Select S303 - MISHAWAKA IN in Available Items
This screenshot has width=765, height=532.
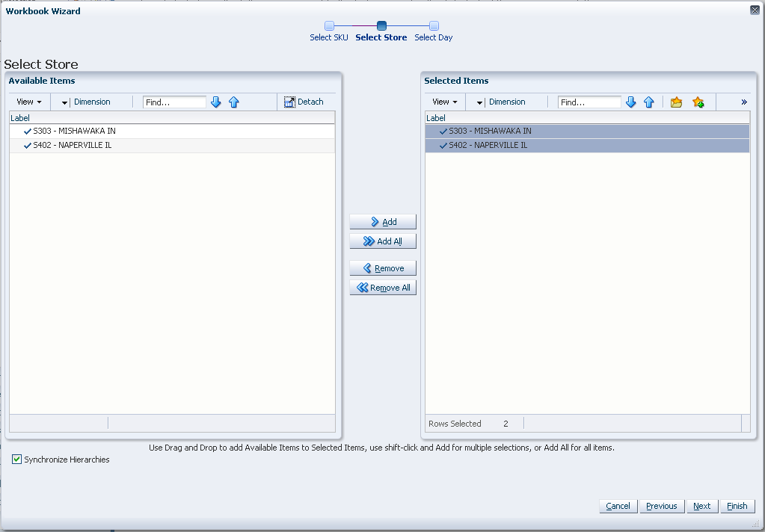(172, 132)
